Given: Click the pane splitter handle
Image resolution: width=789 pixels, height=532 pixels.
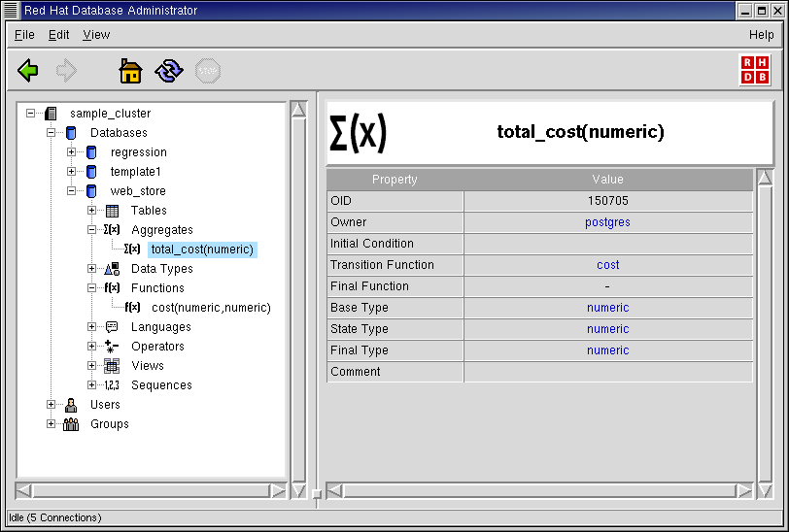Looking at the screenshot, I should pyautogui.click(x=317, y=494).
